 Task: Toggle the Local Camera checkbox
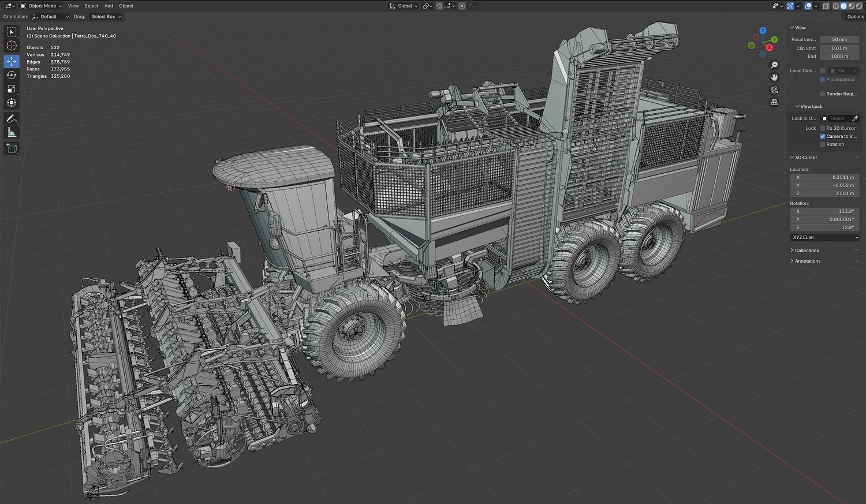click(x=822, y=70)
